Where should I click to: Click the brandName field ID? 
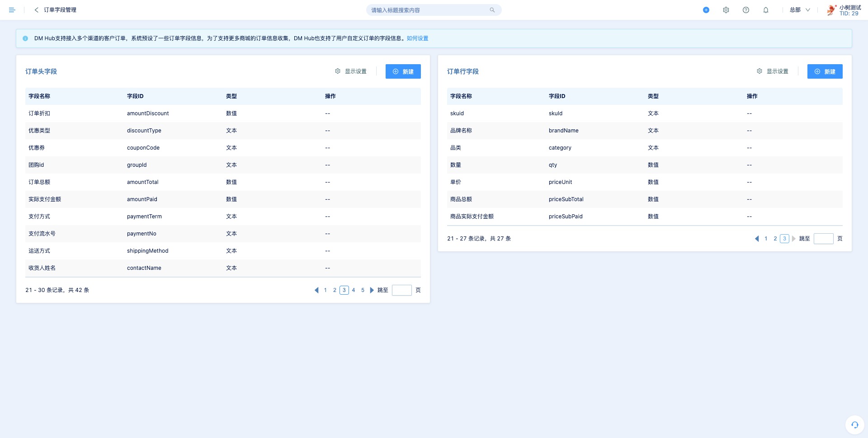(x=564, y=131)
